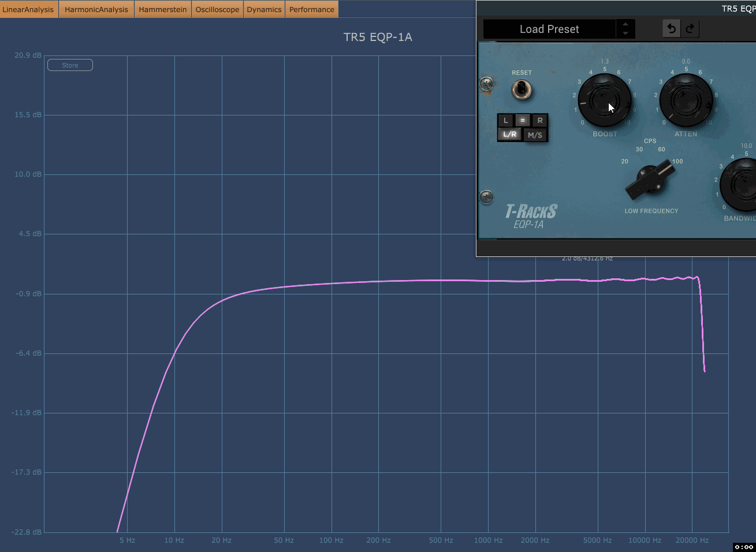The image size is (756, 552).
Task: Click the 10 Hz axis label
Action: coord(174,540)
